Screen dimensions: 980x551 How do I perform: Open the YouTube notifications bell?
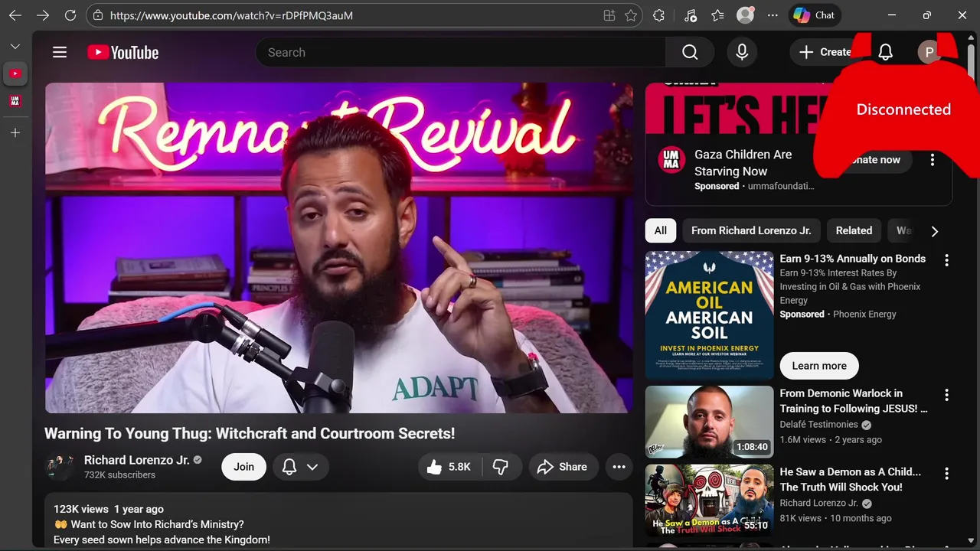pos(886,52)
